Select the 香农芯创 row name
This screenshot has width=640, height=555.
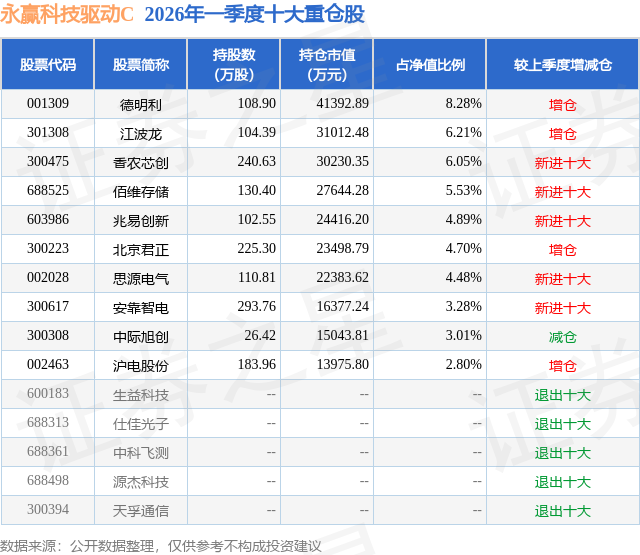pos(141,163)
